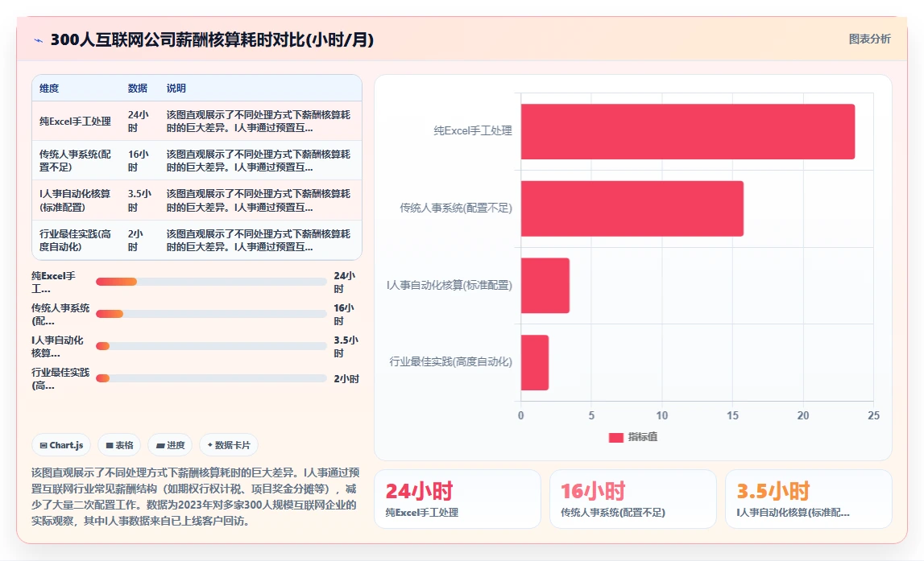The image size is (924, 561).
Task: Click the 行业最佳实践(高度自动化) chart bar
Action: tap(534, 363)
